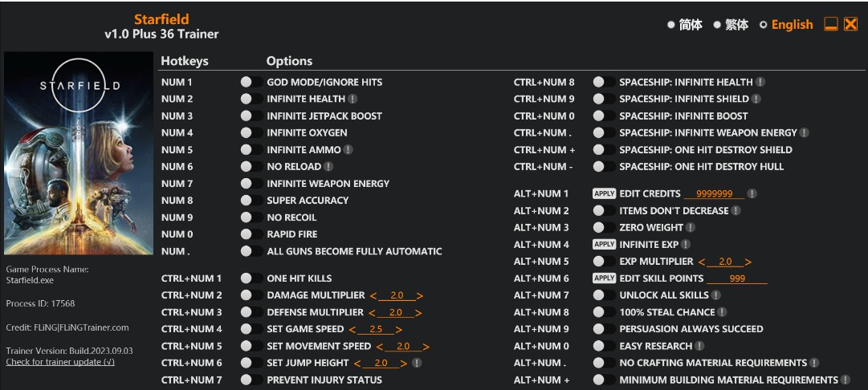Screen dimensions: 868x390
Task: Toggle Infinite Ammo
Action: tap(252, 149)
